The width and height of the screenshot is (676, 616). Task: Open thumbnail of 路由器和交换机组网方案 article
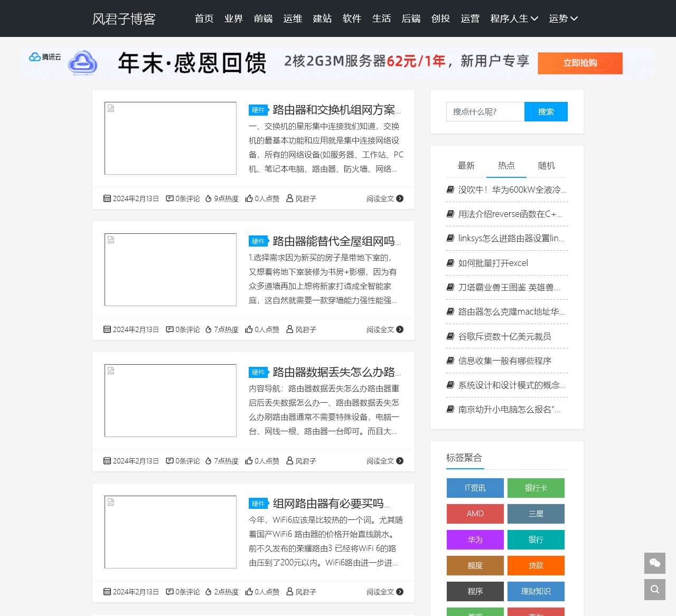pyautogui.click(x=171, y=138)
